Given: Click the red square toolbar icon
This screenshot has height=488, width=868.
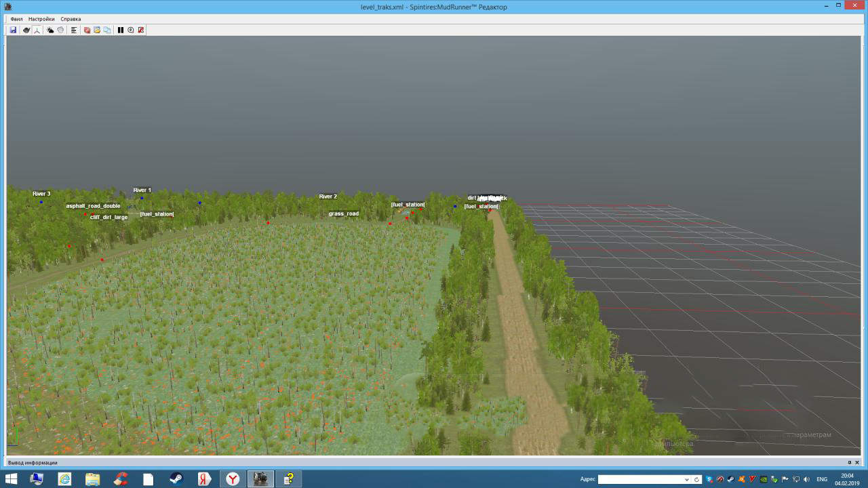Looking at the screenshot, I should pyautogui.click(x=141, y=30).
